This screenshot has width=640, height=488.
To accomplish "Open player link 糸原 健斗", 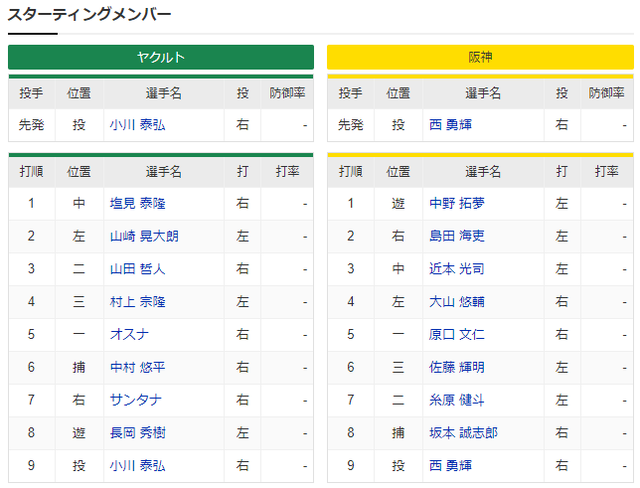I will 457,400.
